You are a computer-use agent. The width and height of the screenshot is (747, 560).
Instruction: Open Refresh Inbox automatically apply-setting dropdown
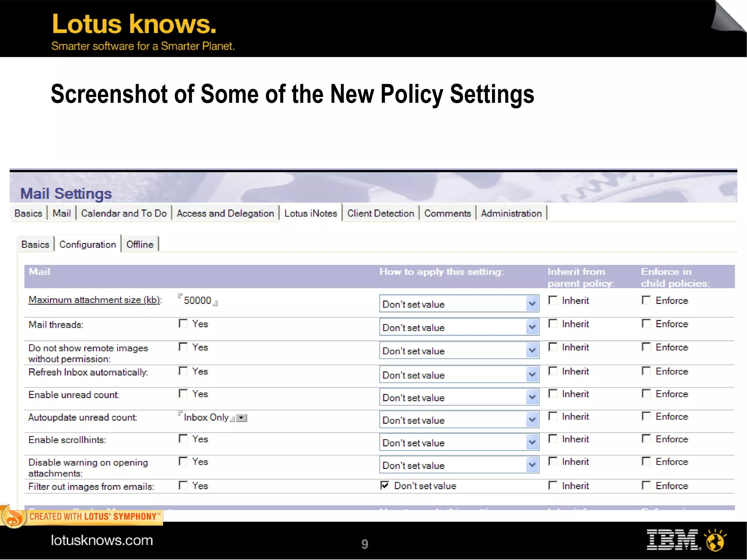(x=459, y=374)
